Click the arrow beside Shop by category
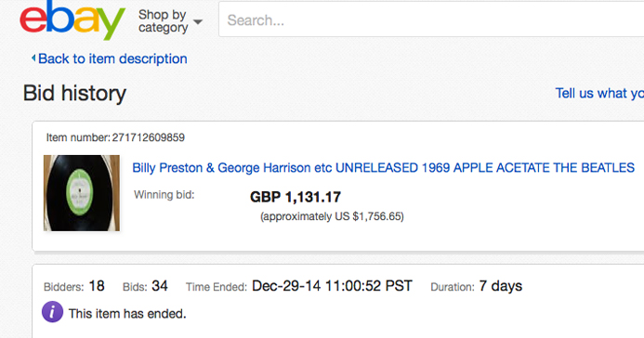Viewport: 644px width, 338px height. click(198, 21)
